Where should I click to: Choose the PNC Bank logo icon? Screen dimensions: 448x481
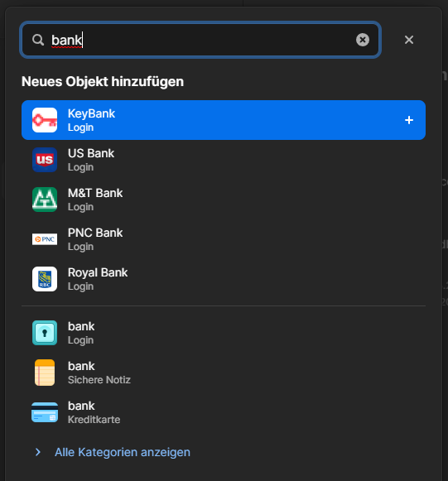[45, 239]
